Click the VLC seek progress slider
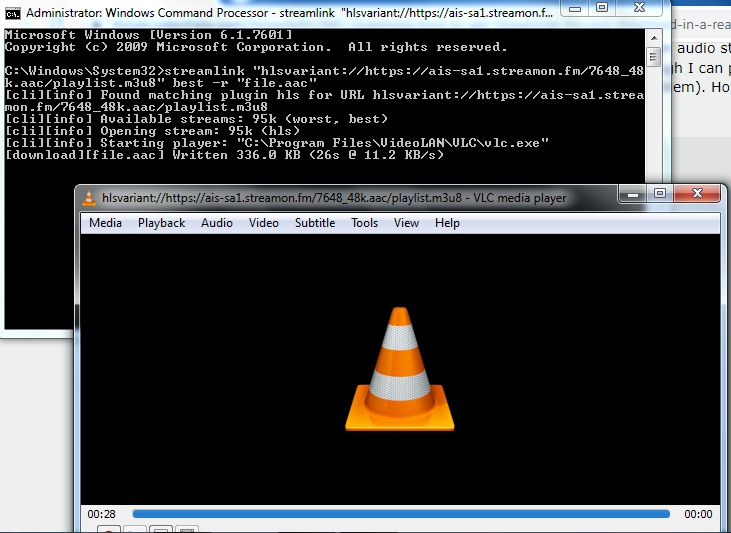The height and width of the screenshot is (533, 731). pyautogui.click(x=401, y=514)
